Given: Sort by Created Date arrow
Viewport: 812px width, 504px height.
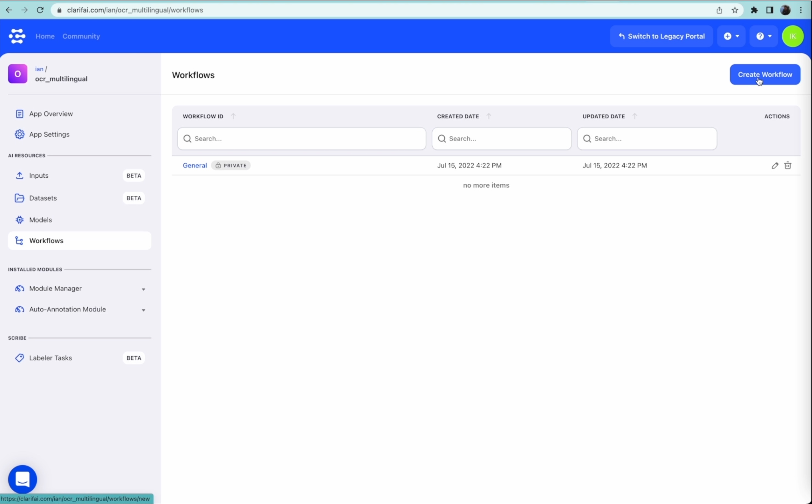Looking at the screenshot, I should (489, 116).
